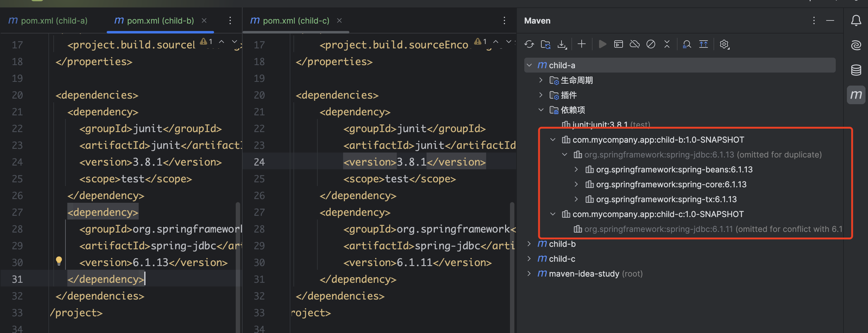Image resolution: width=868 pixels, height=333 pixels.
Task: Select maven-idea-study (root) project
Action: tap(584, 273)
